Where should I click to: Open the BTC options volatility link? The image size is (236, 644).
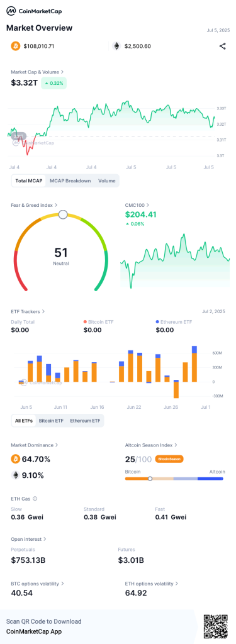(x=37, y=583)
